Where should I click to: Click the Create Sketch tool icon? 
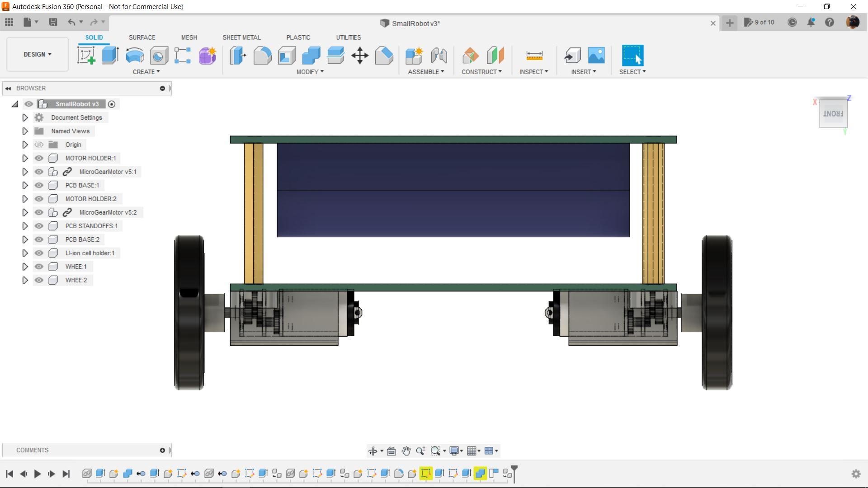click(86, 56)
